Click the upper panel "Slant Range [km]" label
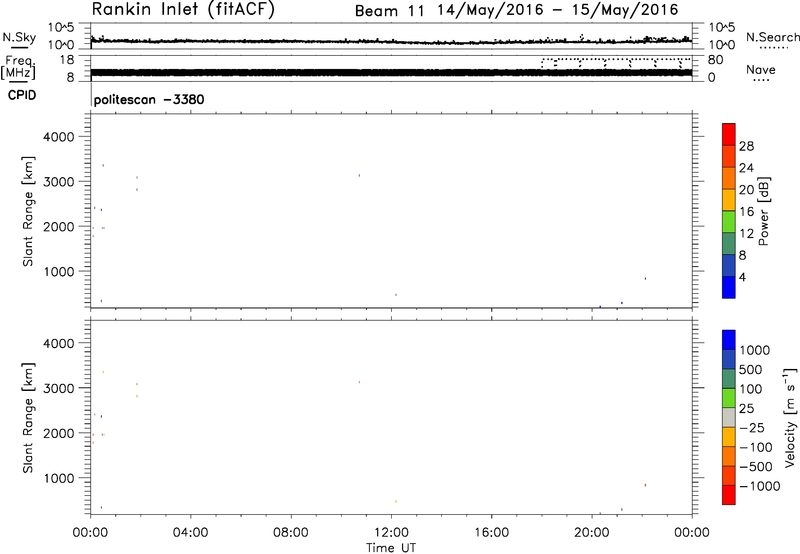 28,211
